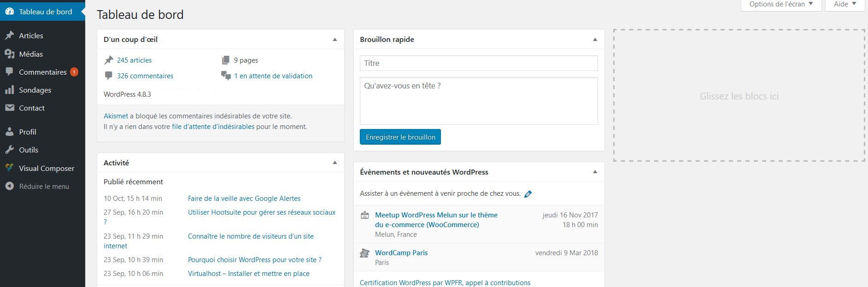
Task: Open Faire de la veille avec Google Alertes
Action: click(x=244, y=199)
